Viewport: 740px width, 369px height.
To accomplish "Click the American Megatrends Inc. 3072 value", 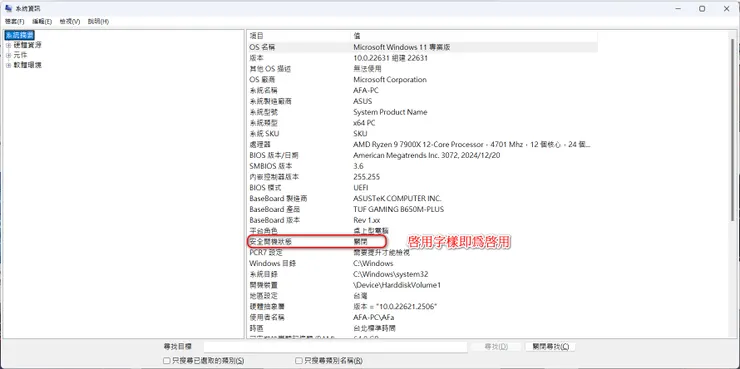I will point(427,155).
